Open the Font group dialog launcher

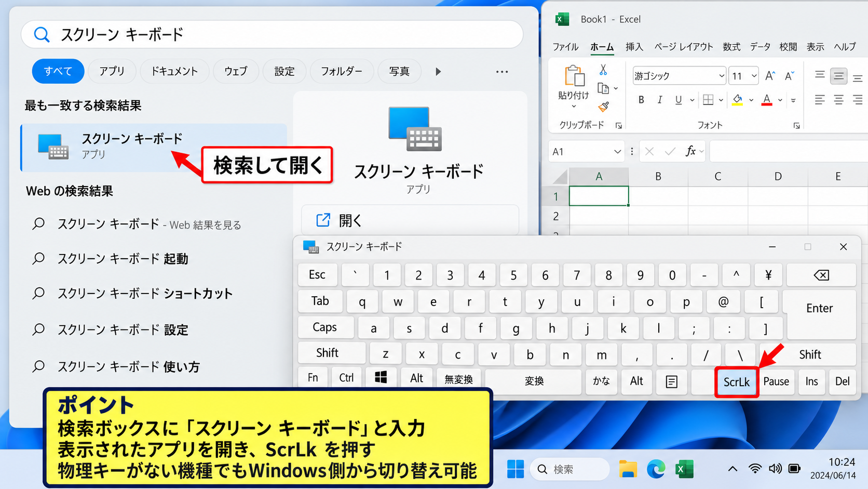796,126
